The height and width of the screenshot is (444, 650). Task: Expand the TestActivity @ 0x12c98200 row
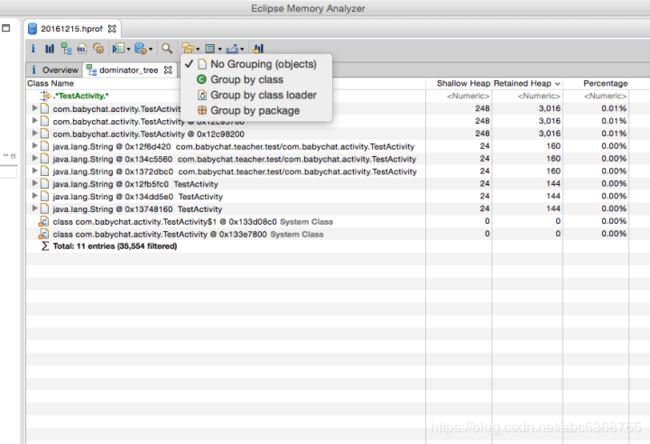tap(35, 133)
